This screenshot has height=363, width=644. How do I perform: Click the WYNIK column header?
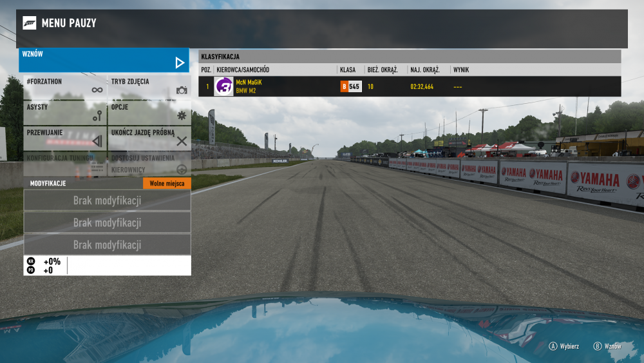coord(461,70)
